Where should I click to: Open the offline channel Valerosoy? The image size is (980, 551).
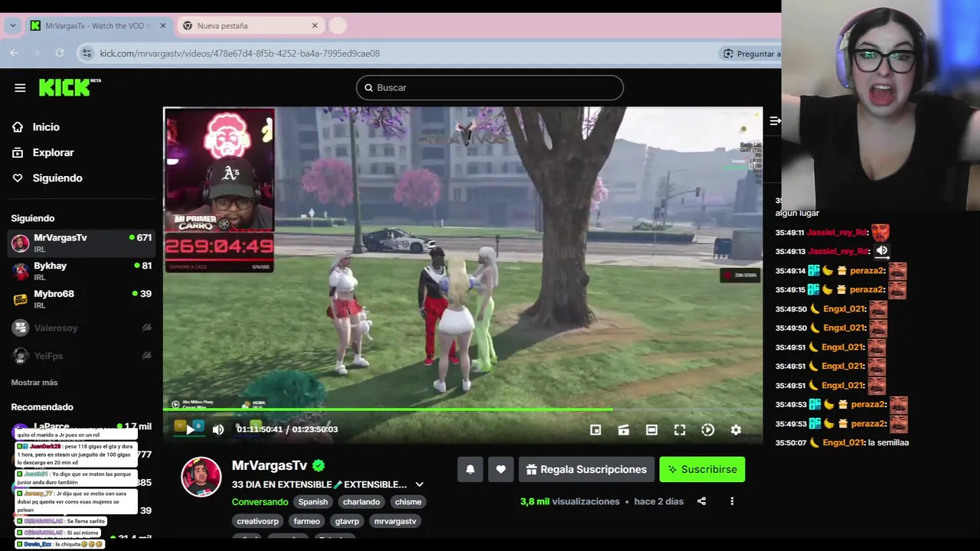coord(81,328)
